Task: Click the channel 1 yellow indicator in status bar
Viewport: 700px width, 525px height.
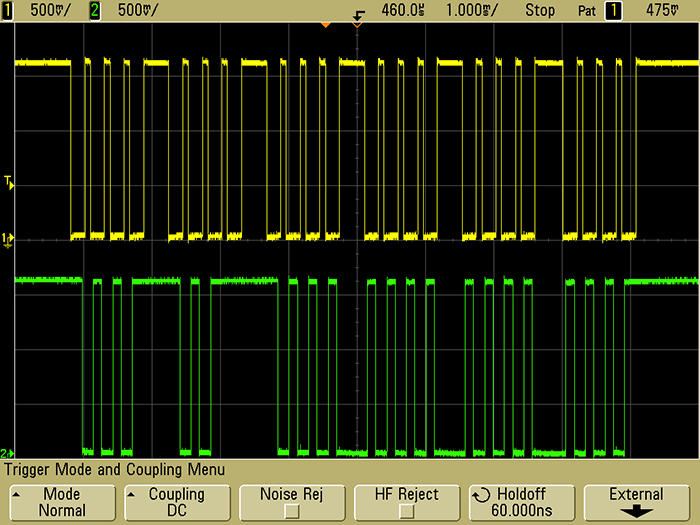Action: tap(11, 9)
